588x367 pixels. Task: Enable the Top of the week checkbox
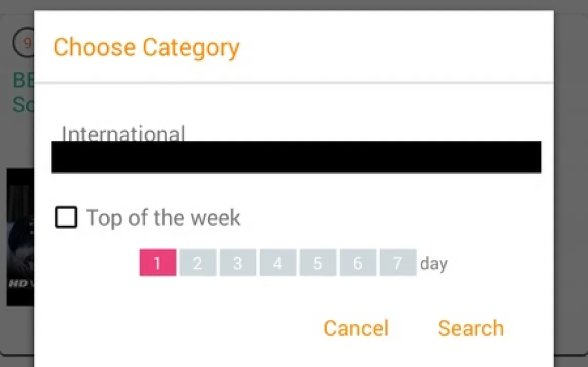click(66, 217)
